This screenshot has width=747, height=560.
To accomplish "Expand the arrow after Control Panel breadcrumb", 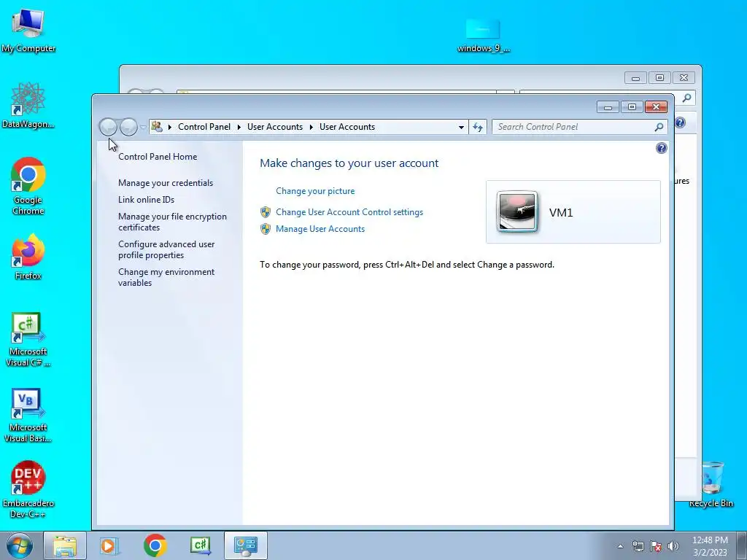I will pyautogui.click(x=239, y=127).
